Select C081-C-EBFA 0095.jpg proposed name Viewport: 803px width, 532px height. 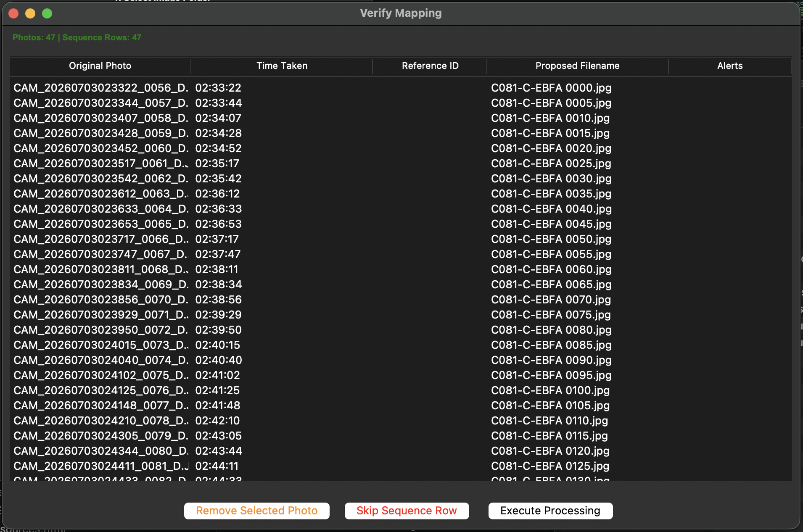pos(551,375)
